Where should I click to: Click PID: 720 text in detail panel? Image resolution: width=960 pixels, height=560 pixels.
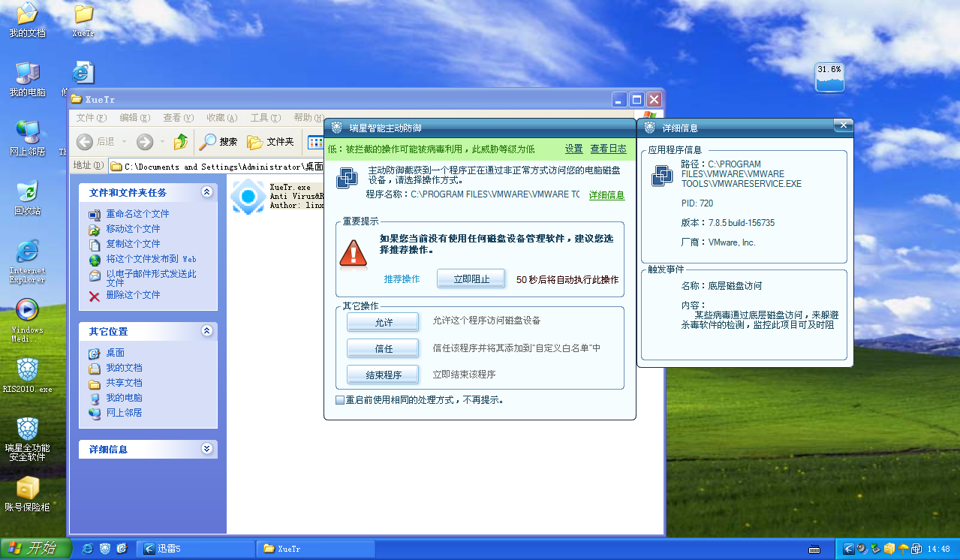coord(697,203)
